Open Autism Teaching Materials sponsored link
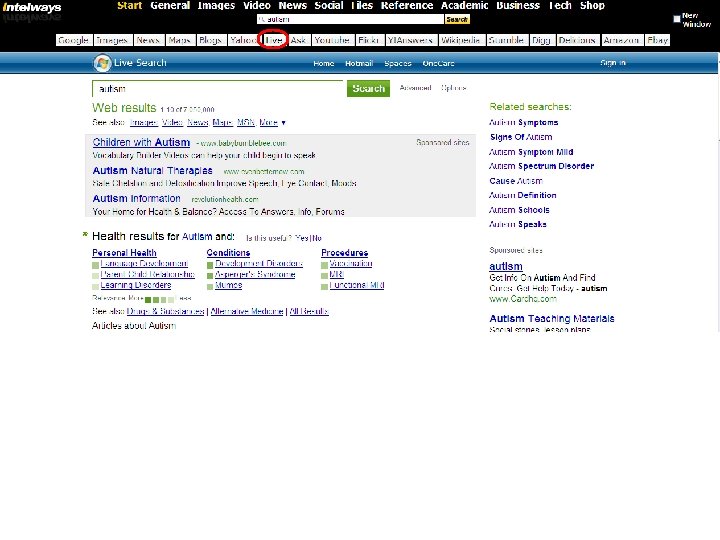720x540 pixels. pyautogui.click(x=552, y=319)
